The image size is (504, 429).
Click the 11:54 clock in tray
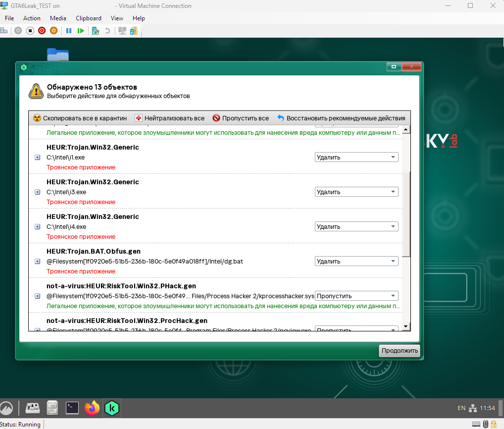[x=487, y=408]
